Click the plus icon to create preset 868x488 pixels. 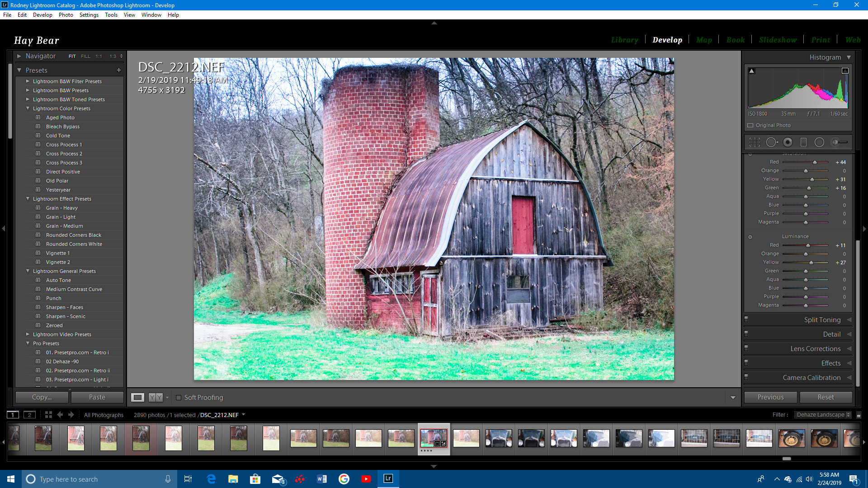pyautogui.click(x=119, y=70)
